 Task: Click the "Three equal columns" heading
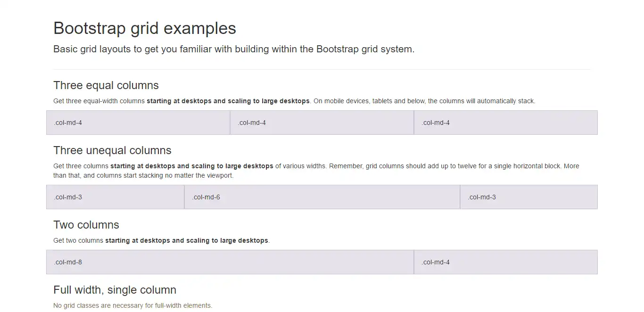[x=106, y=85]
